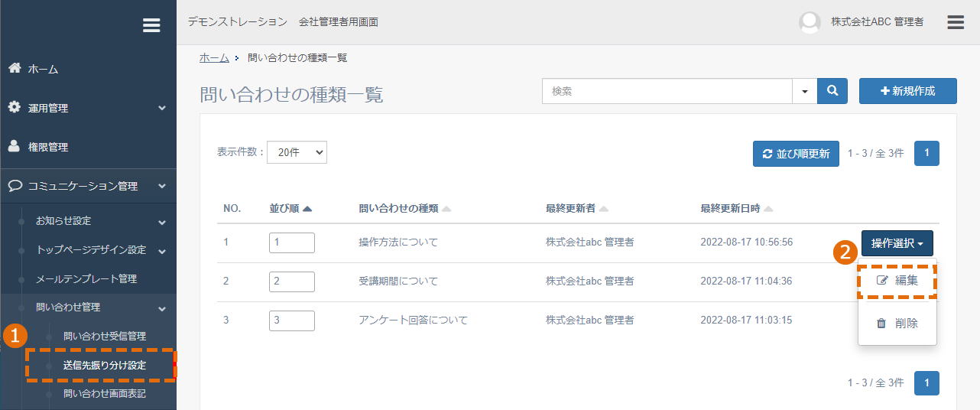Viewport: 980px width, 410px height.
Task: Click the sort order field containing 1
Action: tap(292, 242)
